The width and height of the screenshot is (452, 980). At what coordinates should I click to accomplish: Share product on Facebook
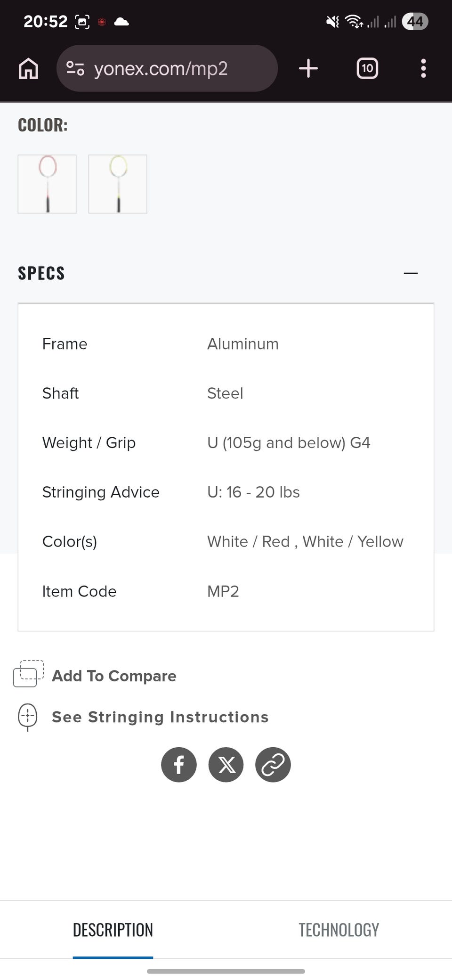(179, 765)
